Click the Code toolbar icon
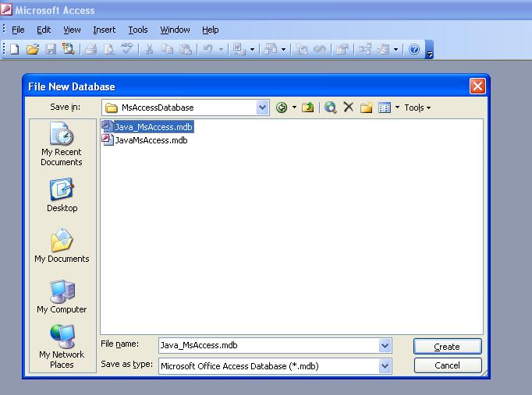This screenshot has width=532, height=395. click(302, 49)
